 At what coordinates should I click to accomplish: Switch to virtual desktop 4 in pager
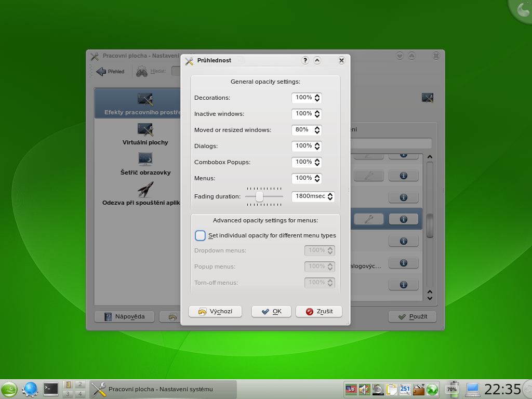(80, 394)
